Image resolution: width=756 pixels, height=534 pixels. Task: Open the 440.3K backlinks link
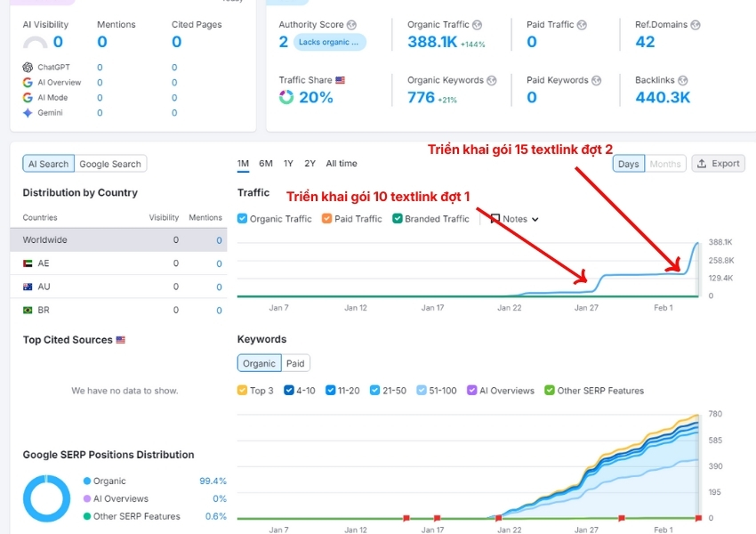(x=663, y=97)
